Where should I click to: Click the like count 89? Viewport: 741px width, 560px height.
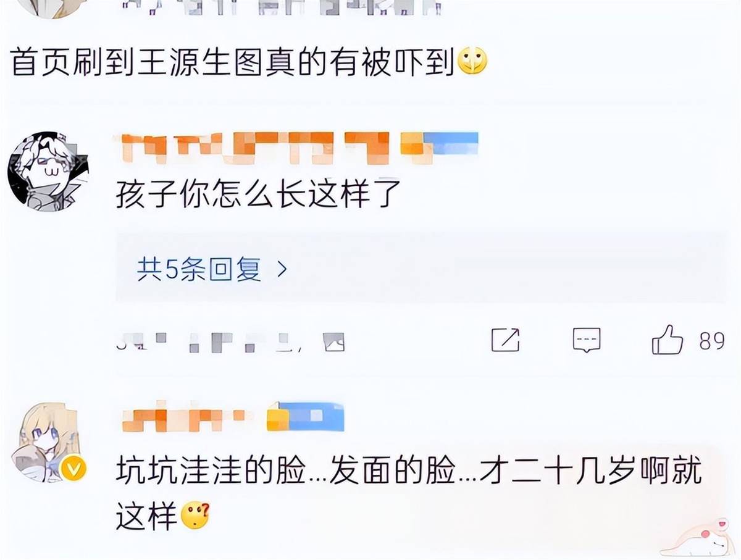pyautogui.click(x=712, y=341)
